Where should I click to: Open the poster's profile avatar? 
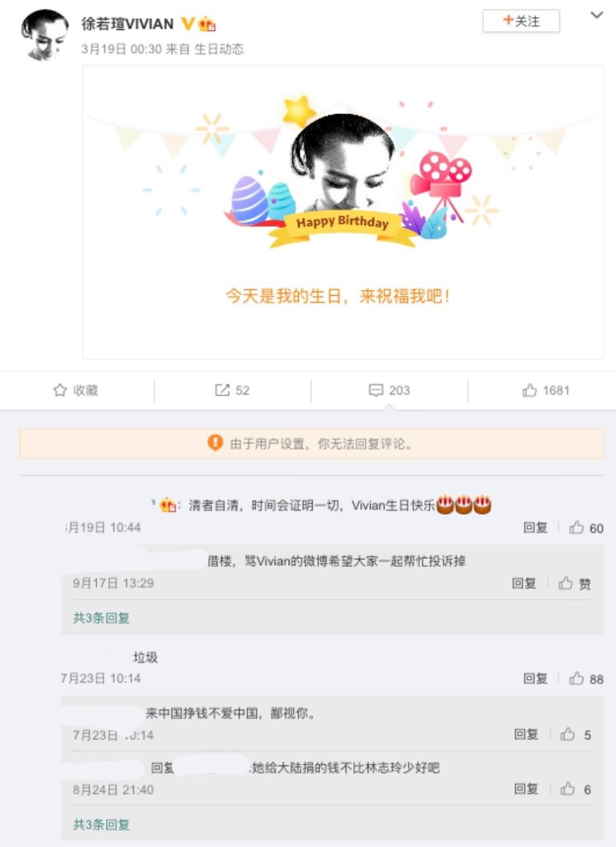point(45,35)
